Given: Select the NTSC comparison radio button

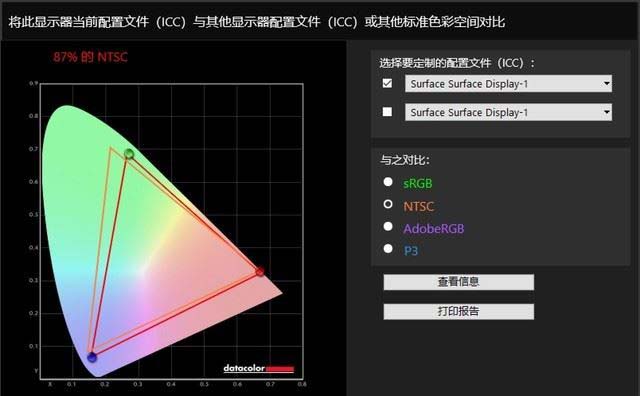Looking at the screenshot, I should [x=388, y=204].
